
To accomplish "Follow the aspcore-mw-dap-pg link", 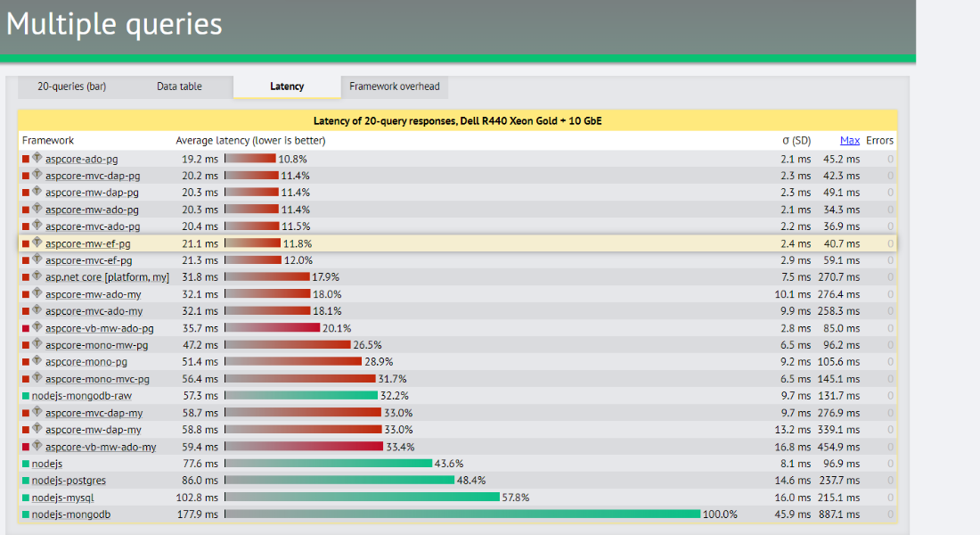I will 92,193.
